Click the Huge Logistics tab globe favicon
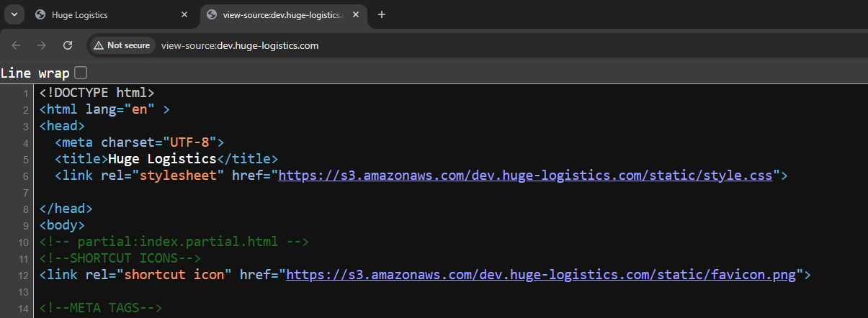Image resolution: width=868 pixels, height=318 pixels. tap(40, 14)
